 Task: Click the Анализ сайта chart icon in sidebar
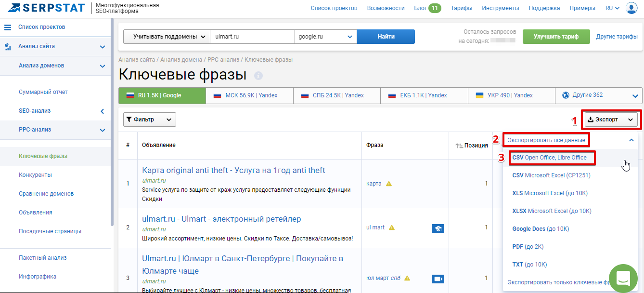(8, 47)
